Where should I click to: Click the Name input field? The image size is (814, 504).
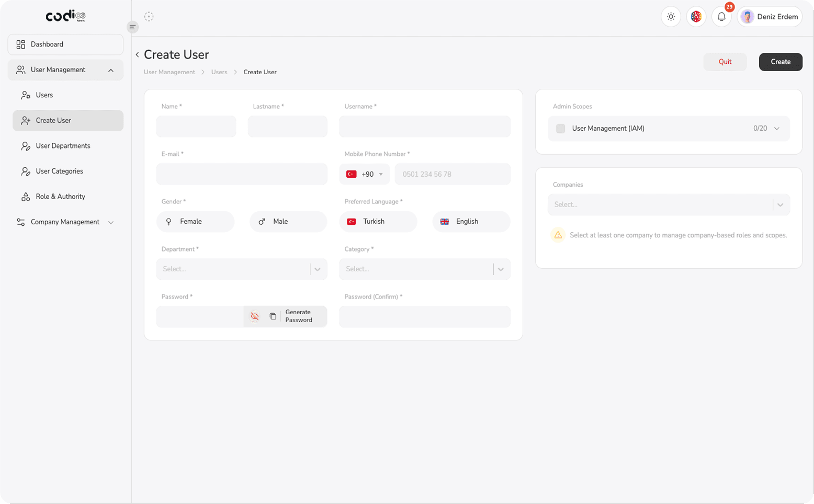[196, 127]
